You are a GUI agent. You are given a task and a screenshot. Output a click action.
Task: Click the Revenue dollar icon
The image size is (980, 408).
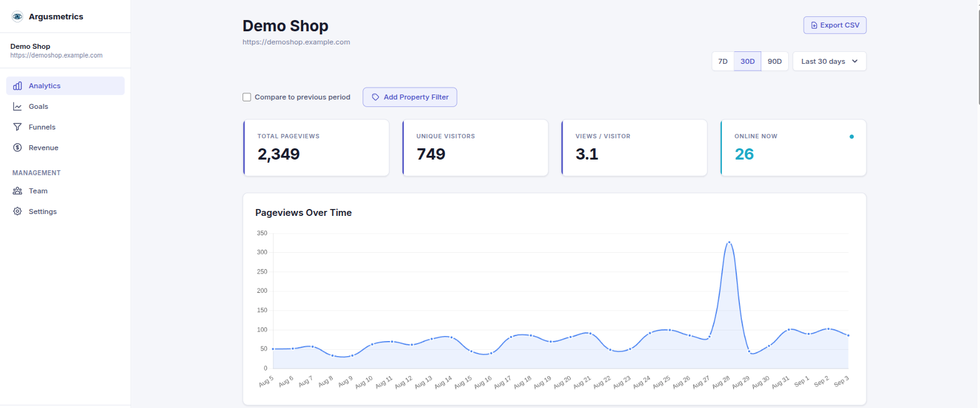pyautogui.click(x=17, y=148)
